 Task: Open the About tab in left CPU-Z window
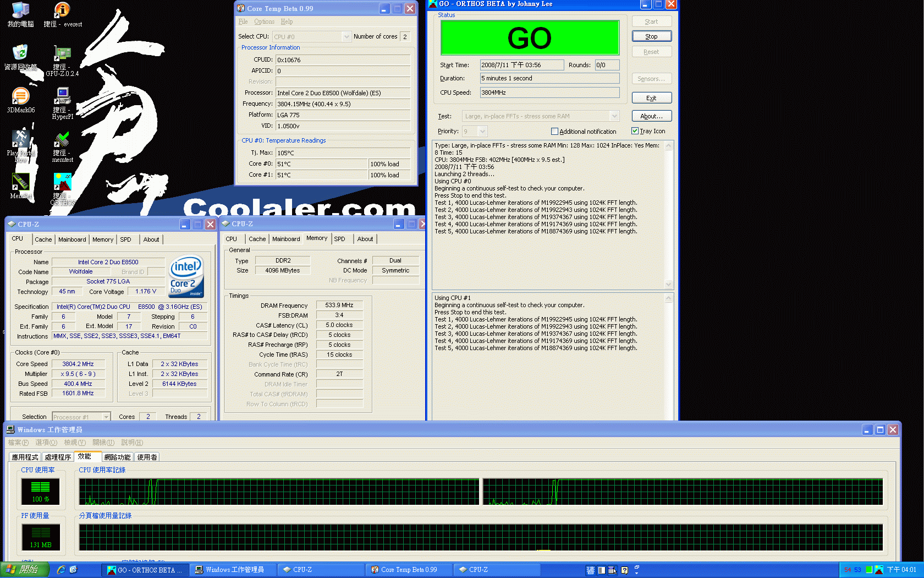point(151,239)
